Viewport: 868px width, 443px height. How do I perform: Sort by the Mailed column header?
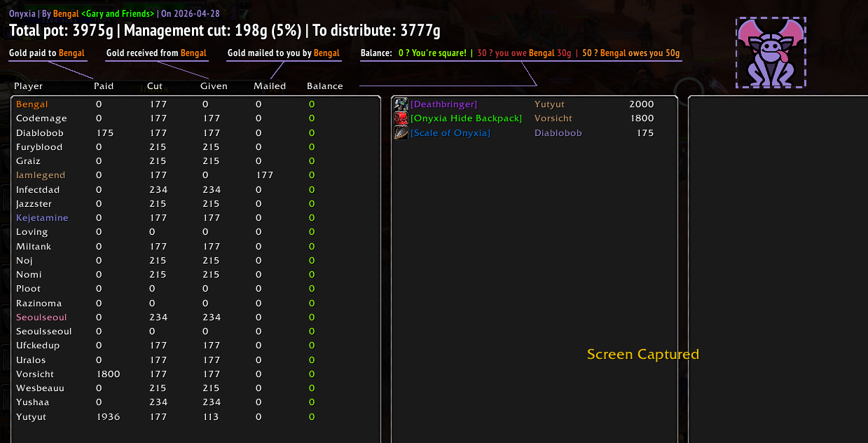[x=270, y=86]
